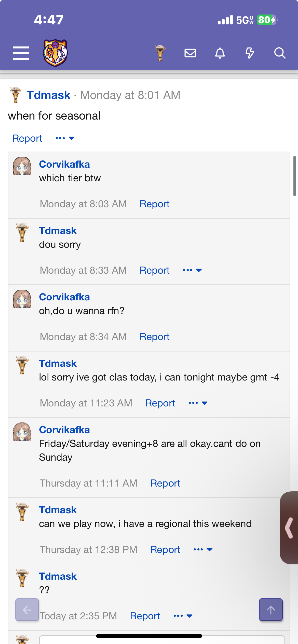
Task: Open the hamburger navigation menu
Action: pyautogui.click(x=21, y=53)
